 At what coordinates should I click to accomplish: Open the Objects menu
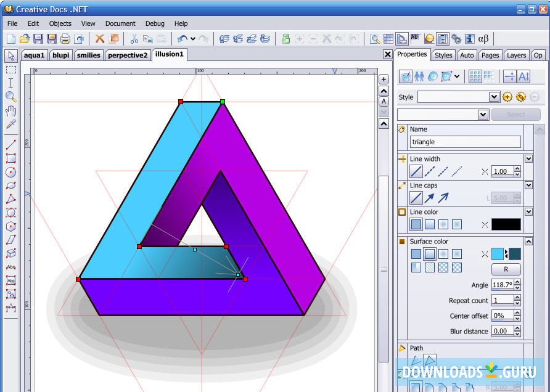(x=60, y=23)
